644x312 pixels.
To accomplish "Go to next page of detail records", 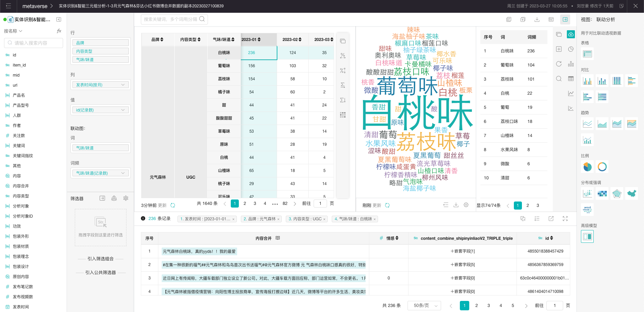I will [526, 306].
